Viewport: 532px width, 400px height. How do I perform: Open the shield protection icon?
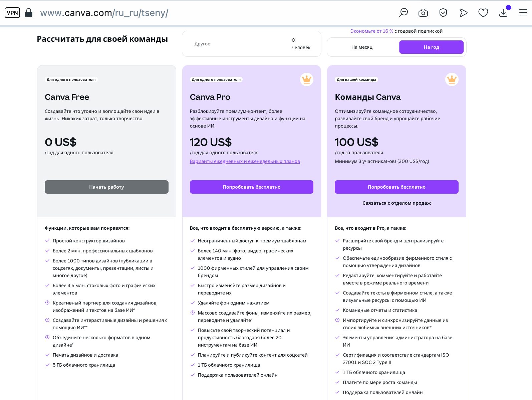tap(443, 13)
